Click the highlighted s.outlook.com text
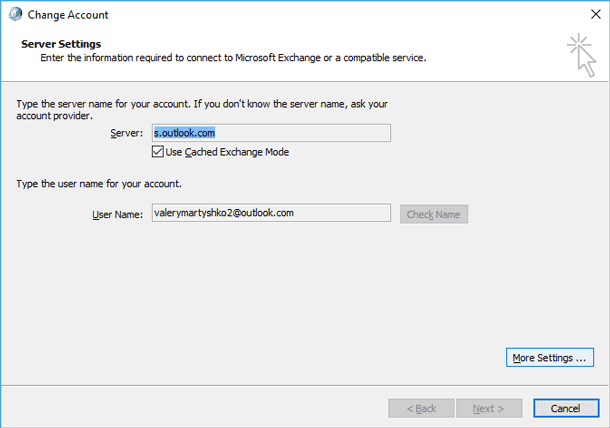610x428 pixels. pos(184,133)
